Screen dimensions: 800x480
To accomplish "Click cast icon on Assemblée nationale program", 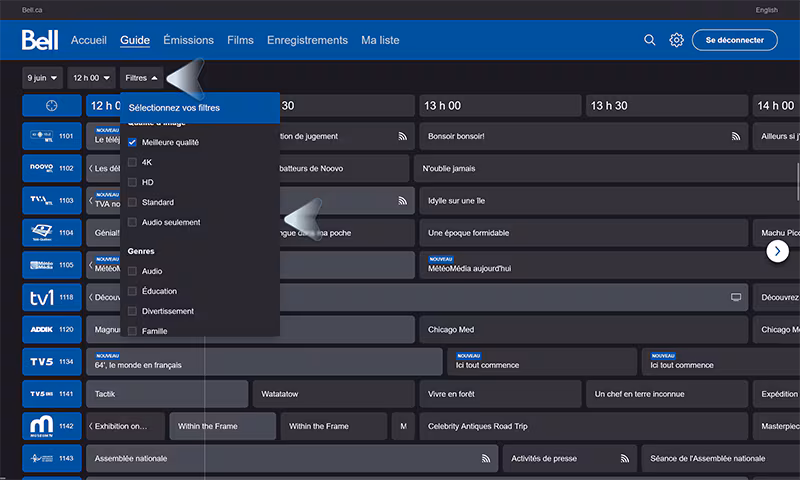I will point(486,459).
